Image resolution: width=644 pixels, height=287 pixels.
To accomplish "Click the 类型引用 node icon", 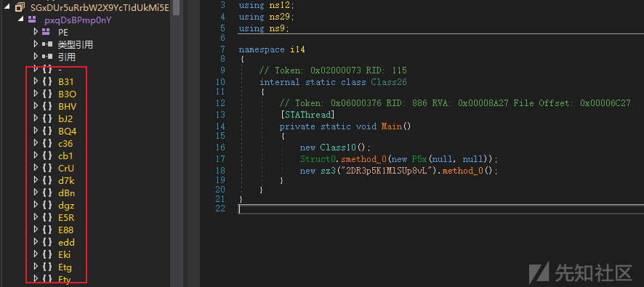I will tap(47, 44).
